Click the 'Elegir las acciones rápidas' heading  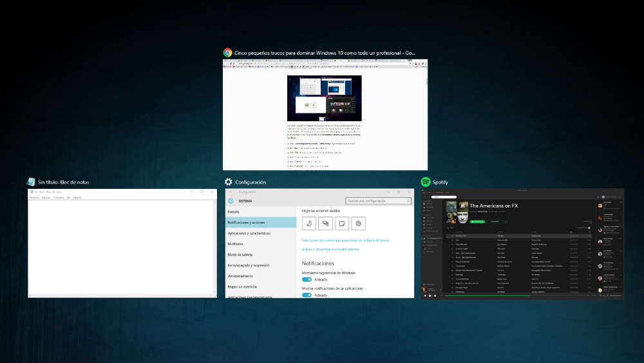tap(321, 211)
